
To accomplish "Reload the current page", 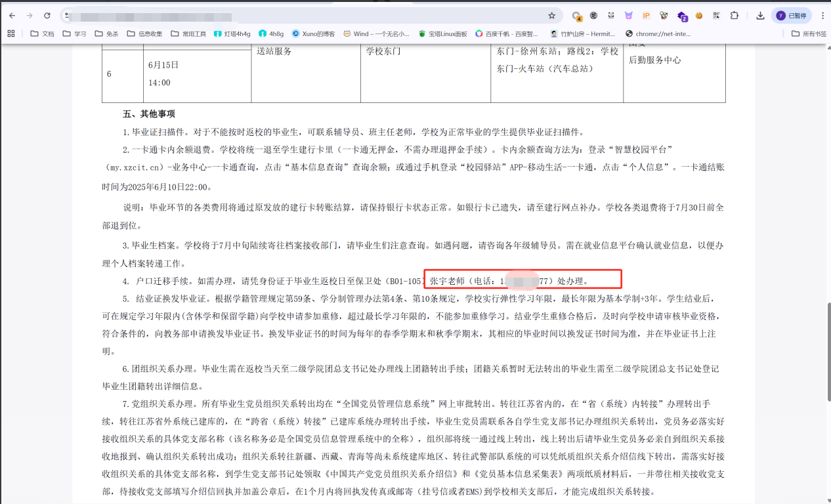I will coord(47,16).
